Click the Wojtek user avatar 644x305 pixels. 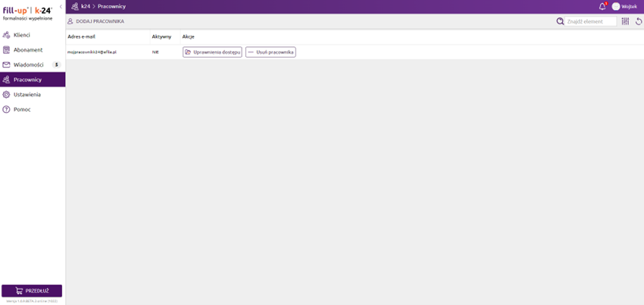click(616, 6)
